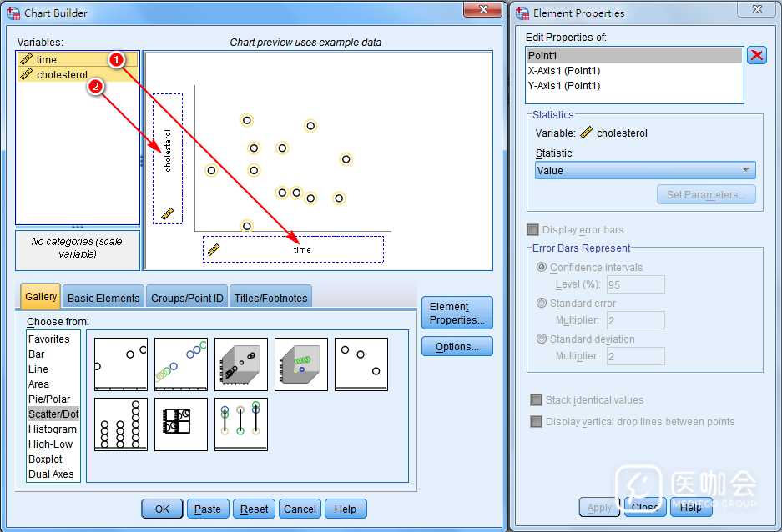Screen dimensions: 782x532
Task: Select the Grouped 3-D Scatter thumbnail
Action: (301, 364)
